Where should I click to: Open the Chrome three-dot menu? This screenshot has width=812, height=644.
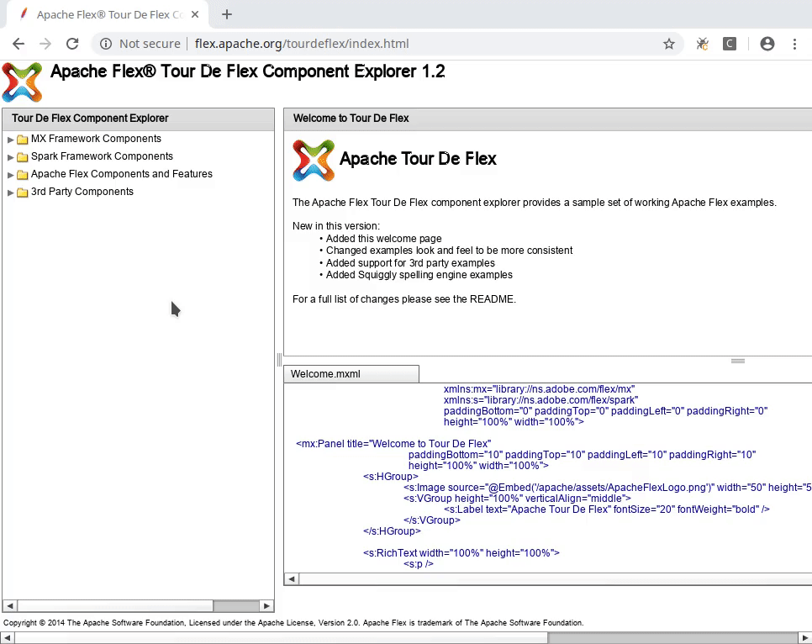point(794,44)
